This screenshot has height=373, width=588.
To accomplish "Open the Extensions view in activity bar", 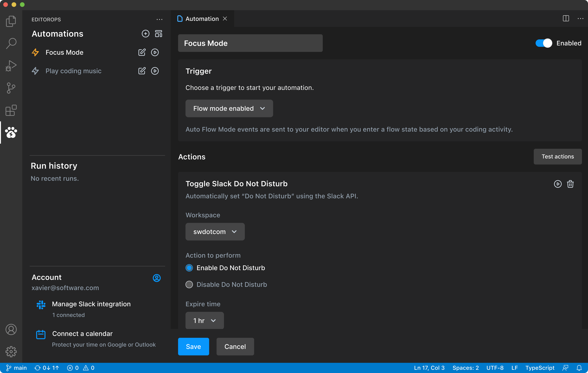I will tap(11, 110).
